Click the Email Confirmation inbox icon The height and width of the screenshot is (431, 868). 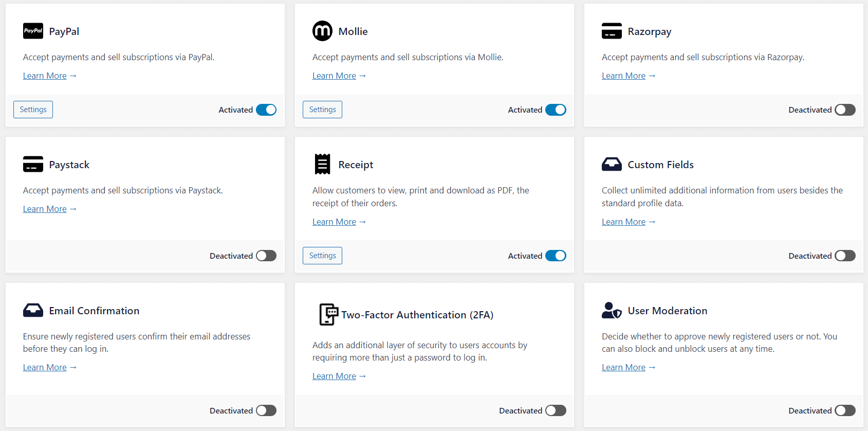point(33,310)
